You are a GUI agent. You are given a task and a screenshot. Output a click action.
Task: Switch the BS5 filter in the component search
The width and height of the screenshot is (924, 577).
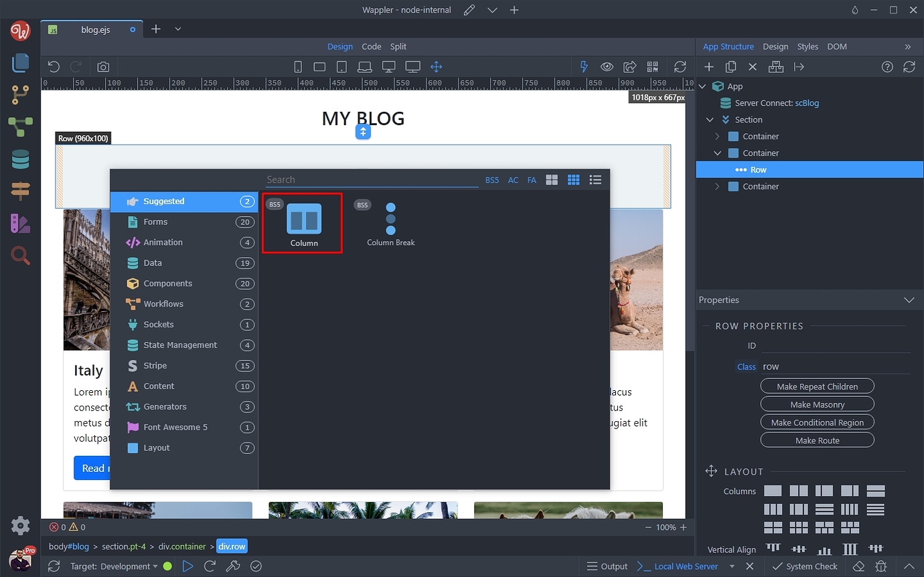(x=491, y=179)
